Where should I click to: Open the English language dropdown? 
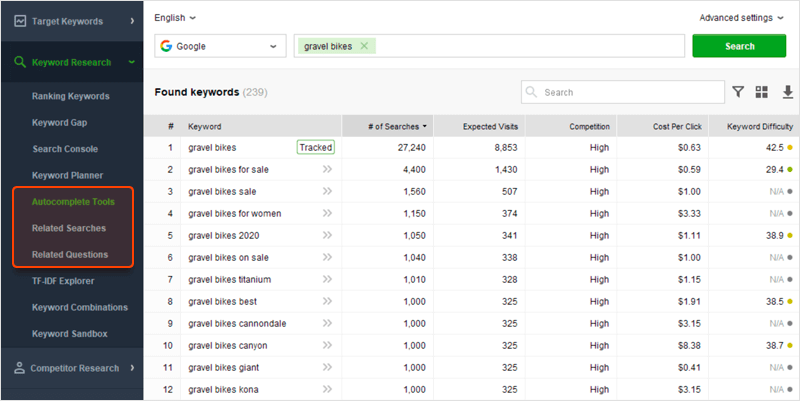[x=175, y=17]
